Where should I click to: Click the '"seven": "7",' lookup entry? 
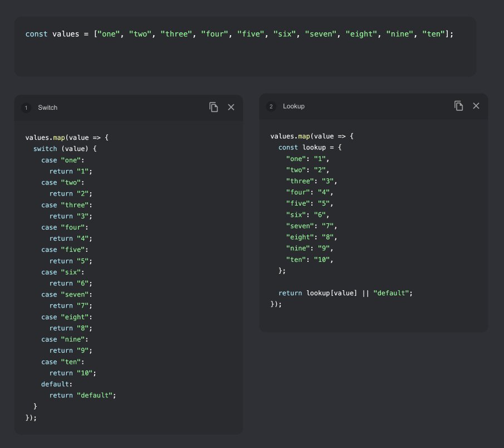click(312, 226)
